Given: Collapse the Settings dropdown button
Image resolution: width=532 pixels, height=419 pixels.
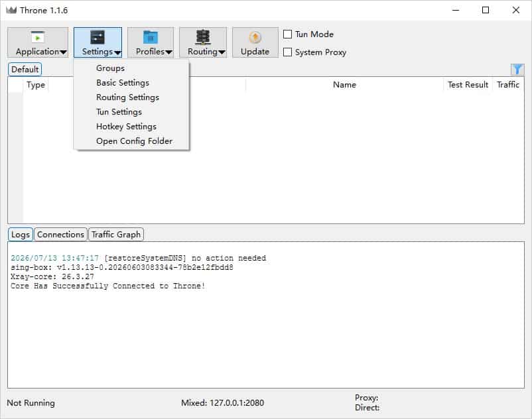Looking at the screenshot, I should [98, 42].
